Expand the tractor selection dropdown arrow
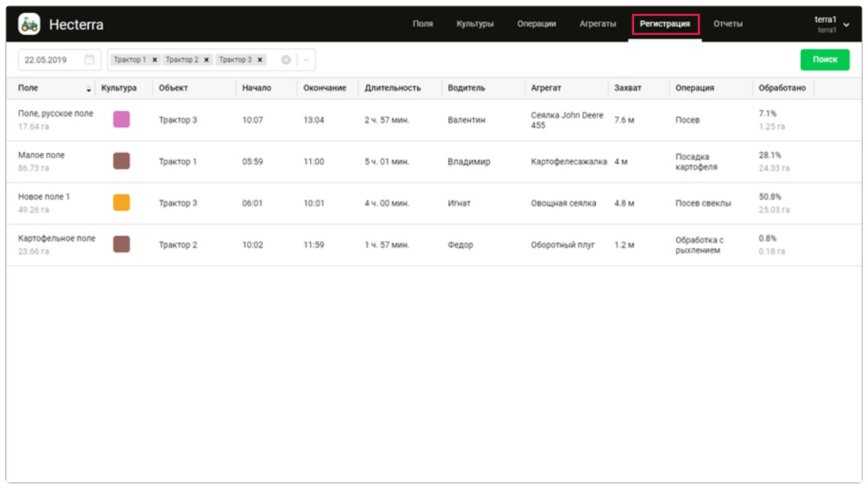868x488 pixels. 306,60
